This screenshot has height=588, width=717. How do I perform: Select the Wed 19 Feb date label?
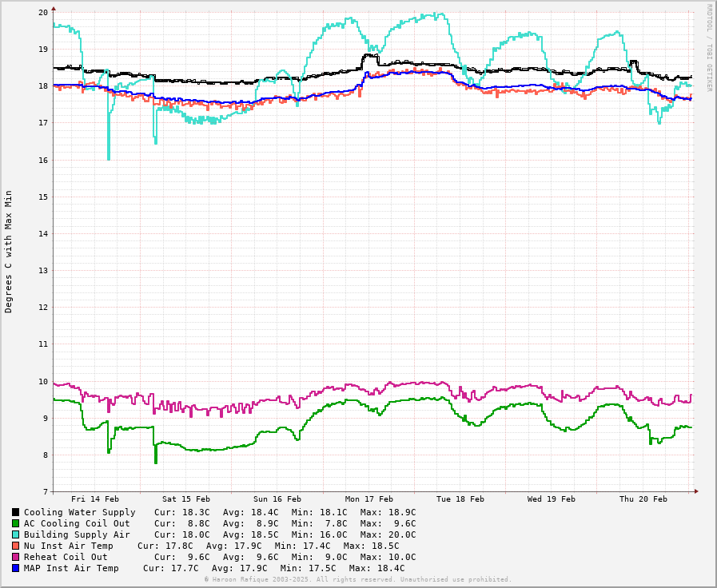pyautogui.click(x=552, y=499)
